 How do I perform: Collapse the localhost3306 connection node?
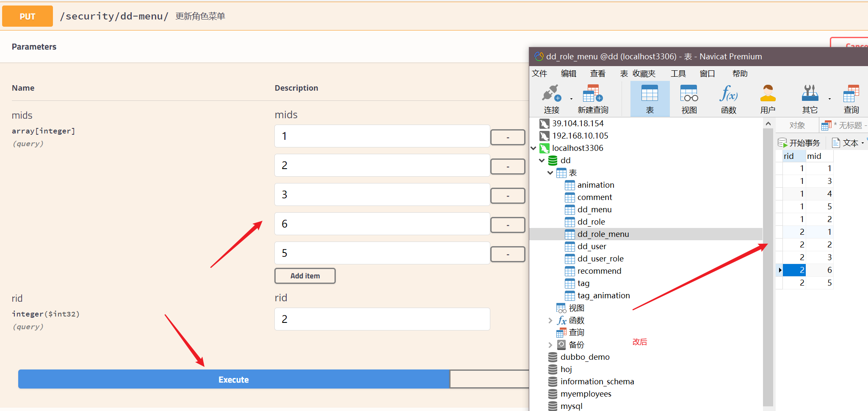tap(534, 148)
